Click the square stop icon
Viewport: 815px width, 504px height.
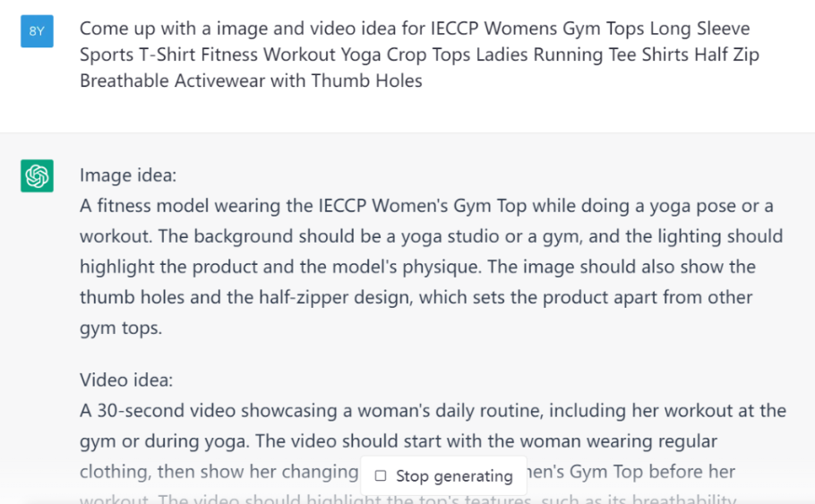381,476
